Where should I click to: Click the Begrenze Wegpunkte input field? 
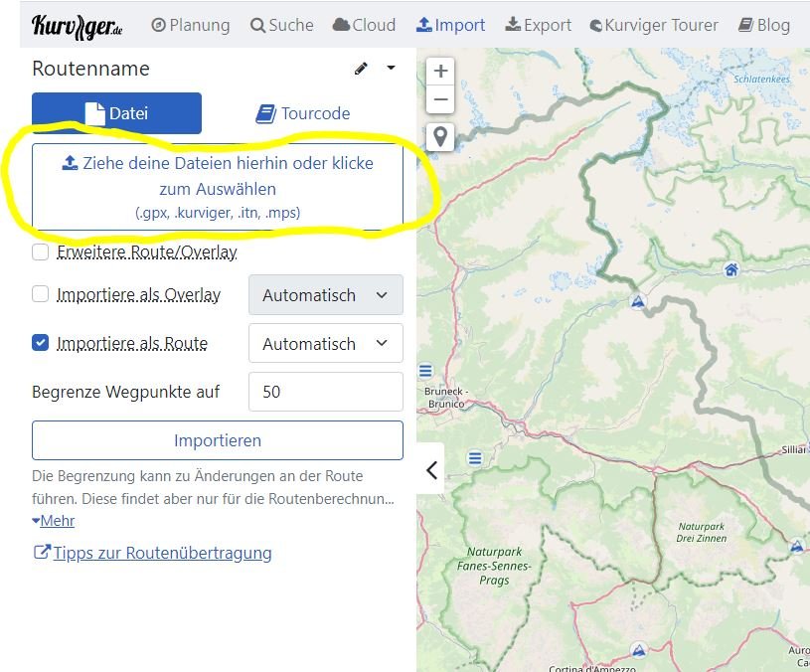[x=325, y=392]
